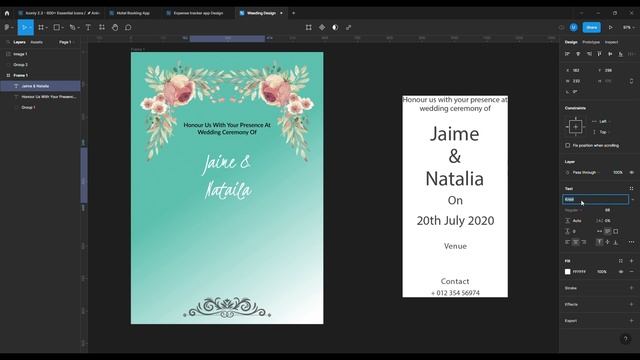Click the Mask contrast icon
This screenshot has height=360, width=640.
(x=335, y=27)
